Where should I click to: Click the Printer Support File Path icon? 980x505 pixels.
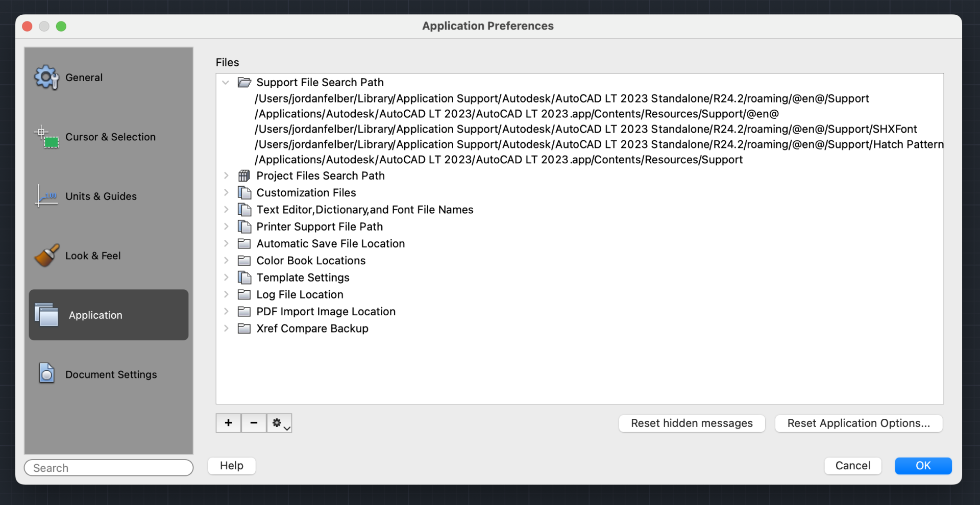tap(244, 226)
